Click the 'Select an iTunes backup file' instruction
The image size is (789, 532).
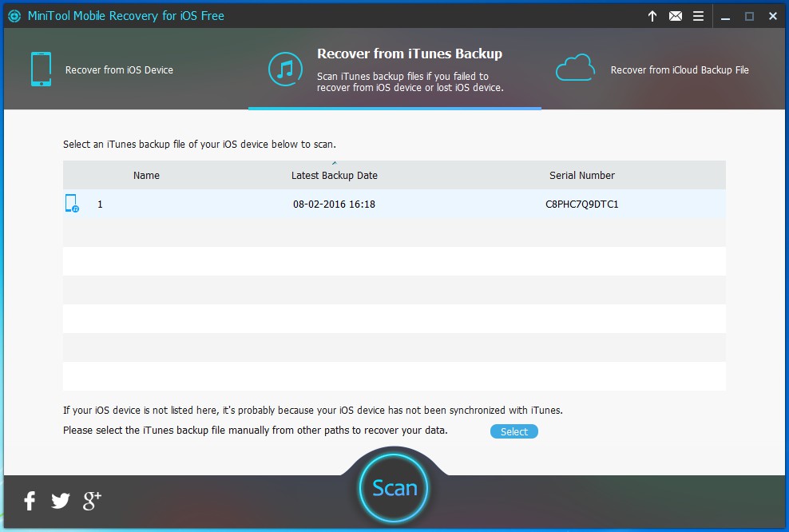coord(200,144)
